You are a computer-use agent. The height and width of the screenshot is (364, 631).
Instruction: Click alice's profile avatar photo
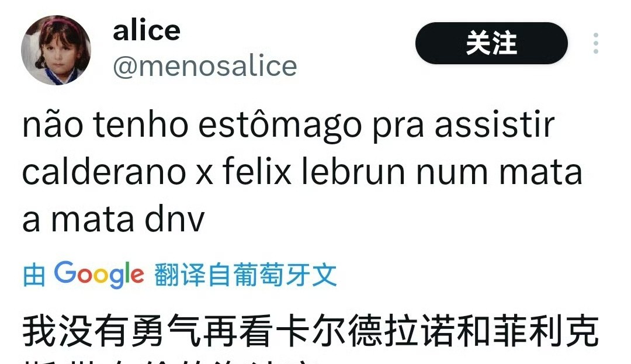[x=56, y=50]
